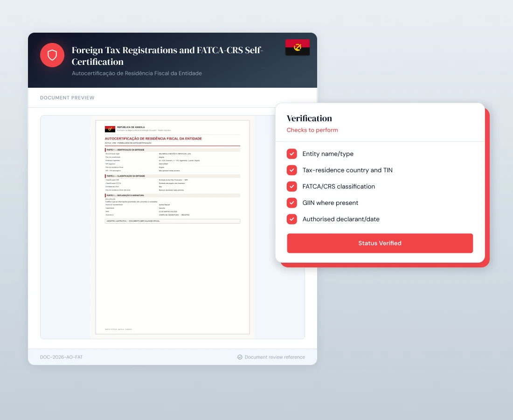This screenshot has height=420, width=513.
Task: Open the document preview thumbnail
Action: [x=173, y=227]
